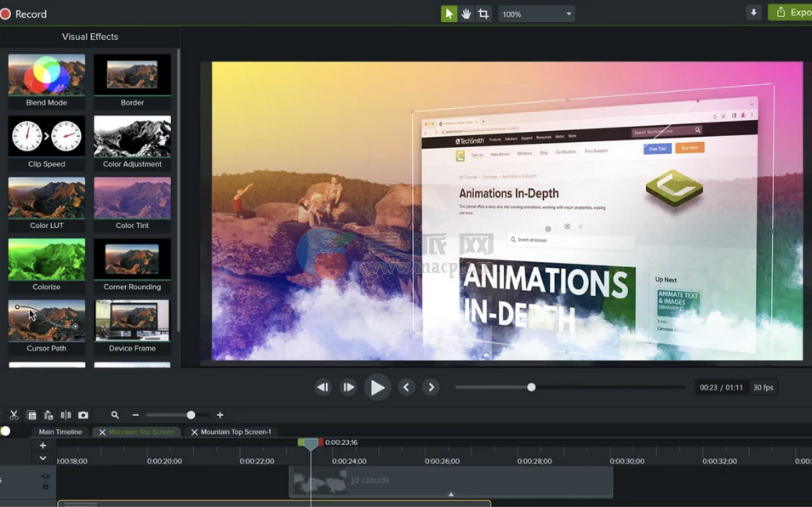Add a track with the plus button
Viewport: 812px width, 507px height.
(43, 446)
